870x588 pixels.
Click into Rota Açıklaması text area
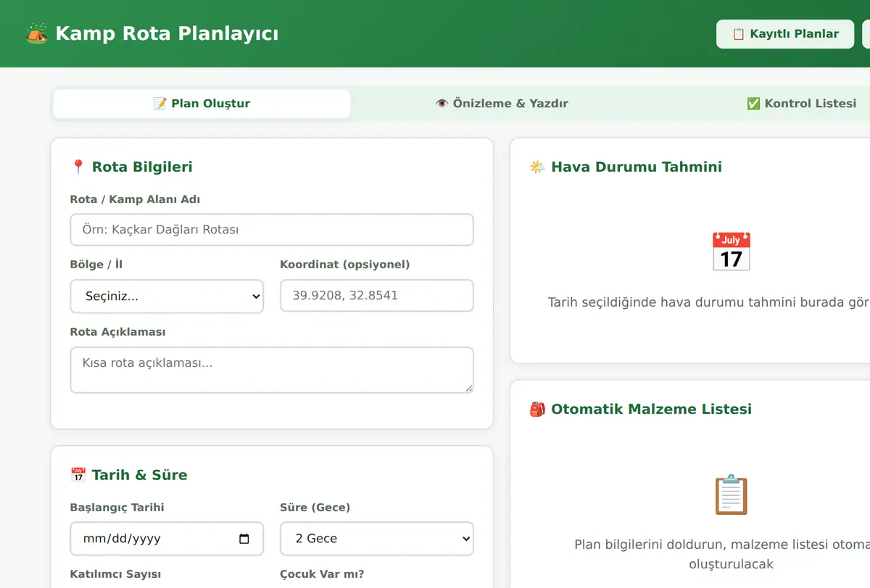coord(272,370)
